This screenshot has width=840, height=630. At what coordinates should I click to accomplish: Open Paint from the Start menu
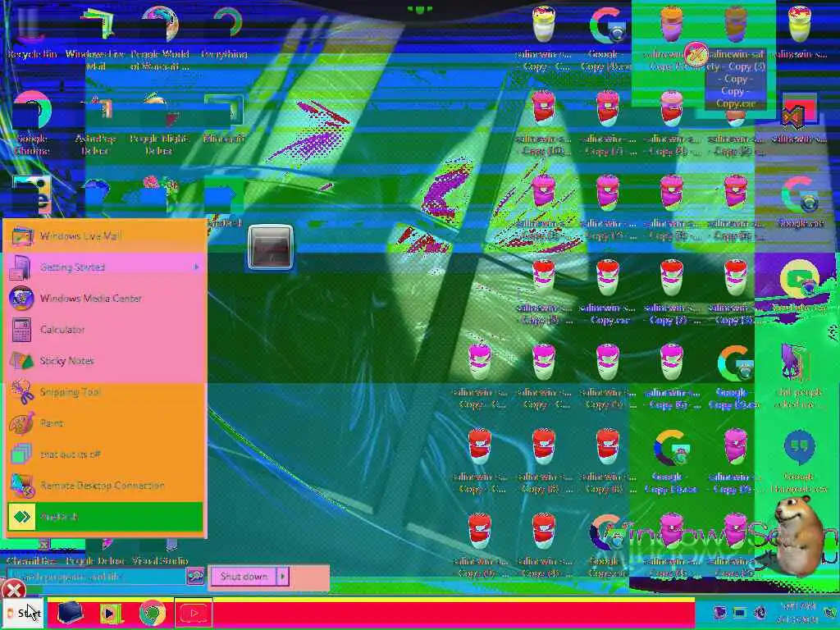(x=105, y=423)
